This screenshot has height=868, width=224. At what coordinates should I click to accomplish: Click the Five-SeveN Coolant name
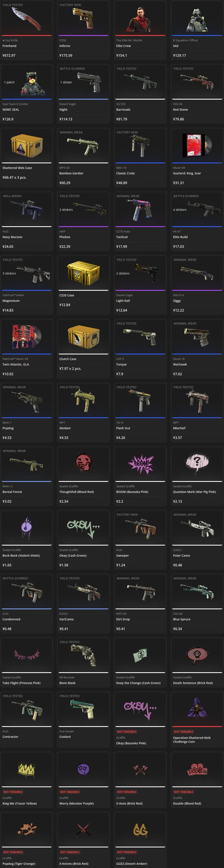[65, 737]
